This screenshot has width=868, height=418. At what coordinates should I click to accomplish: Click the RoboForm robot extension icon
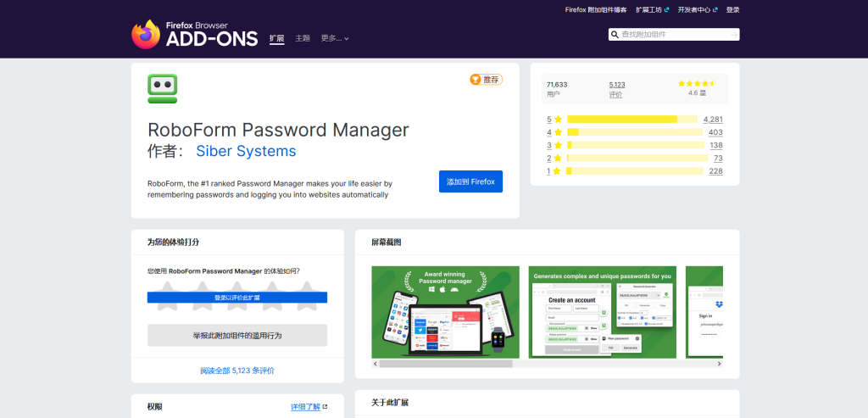pos(163,88)
